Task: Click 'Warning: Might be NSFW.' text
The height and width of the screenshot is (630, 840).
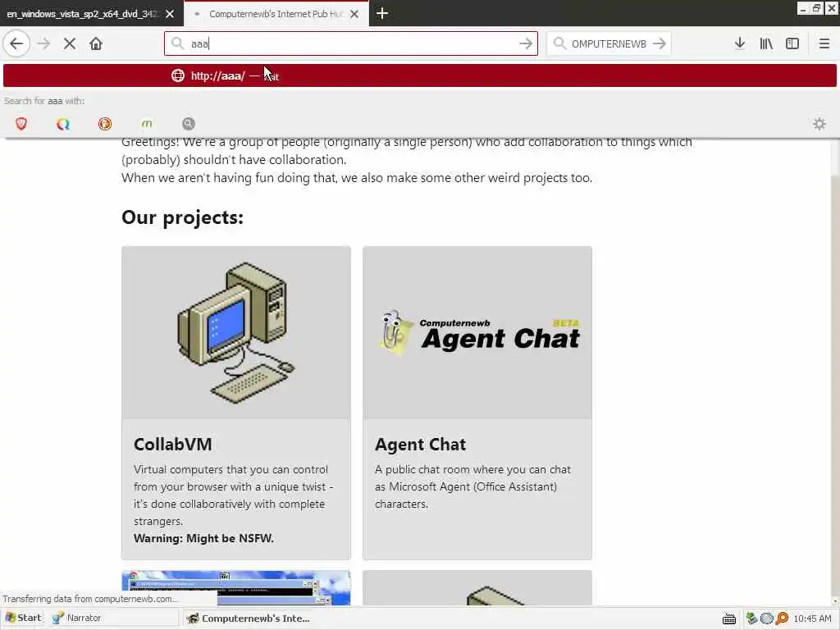Action: tap(203, 538)
